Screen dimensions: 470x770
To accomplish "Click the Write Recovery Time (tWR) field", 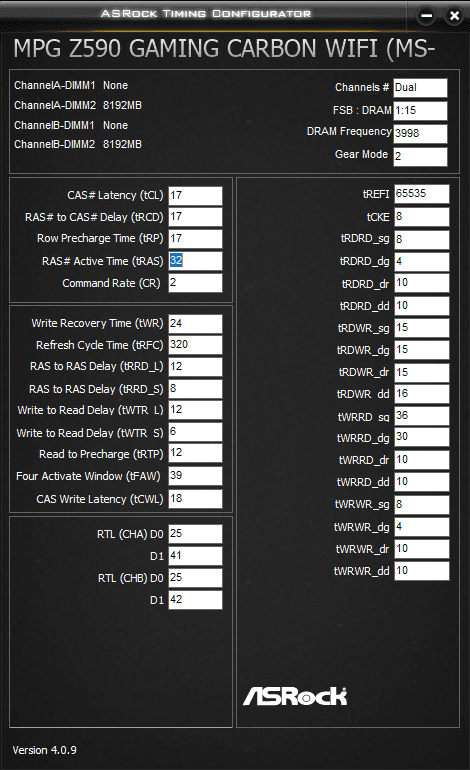I will click(195, 324).
